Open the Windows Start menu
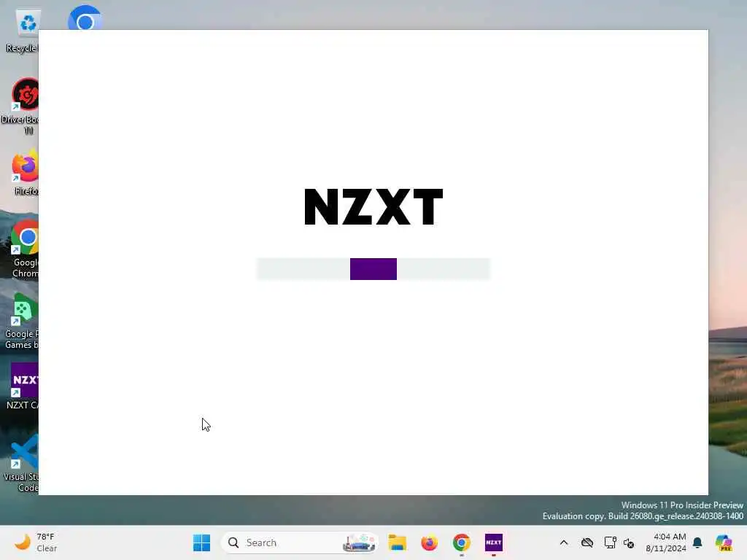Screen dimensions: 747x560 (201, 542)
